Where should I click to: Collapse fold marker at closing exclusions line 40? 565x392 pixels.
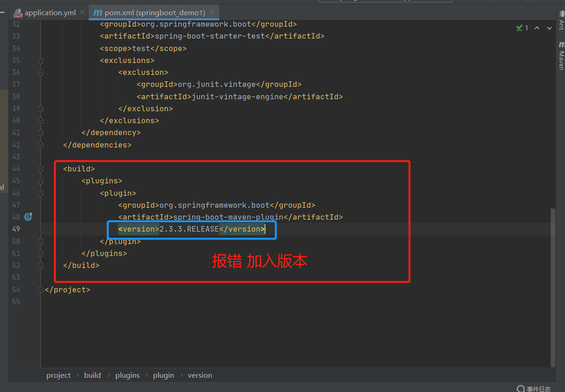(40, 120)
